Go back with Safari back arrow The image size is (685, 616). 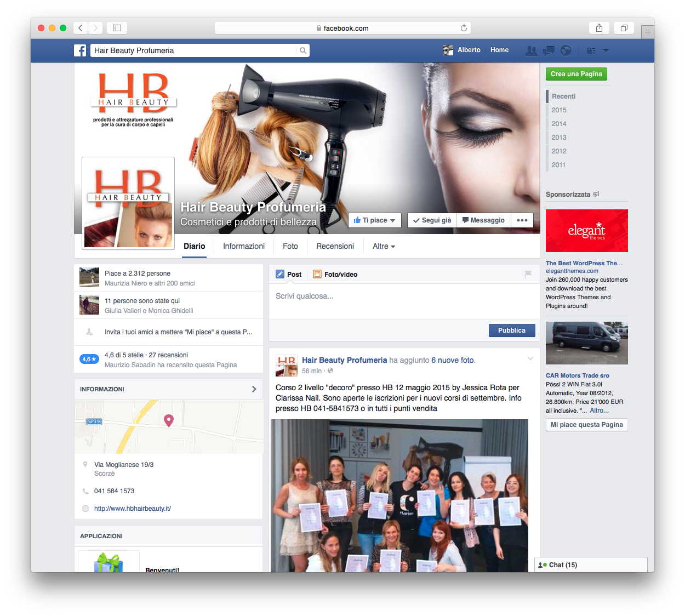[x=81, y=28]
